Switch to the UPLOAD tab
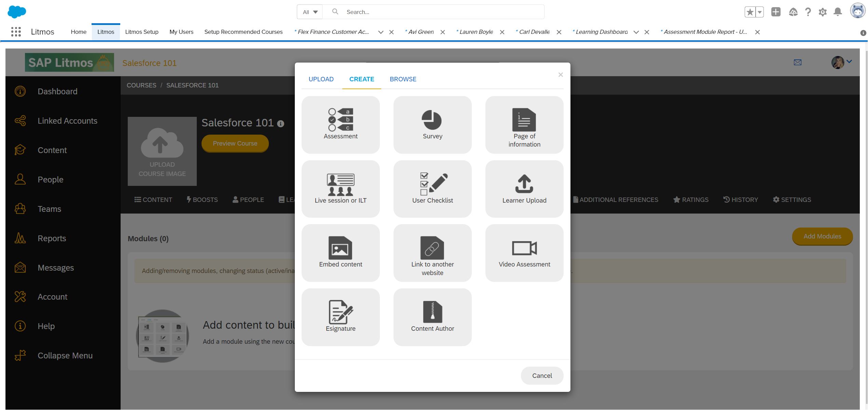Image resolution: width=868 pixels, height=410 pixels. 321,79
